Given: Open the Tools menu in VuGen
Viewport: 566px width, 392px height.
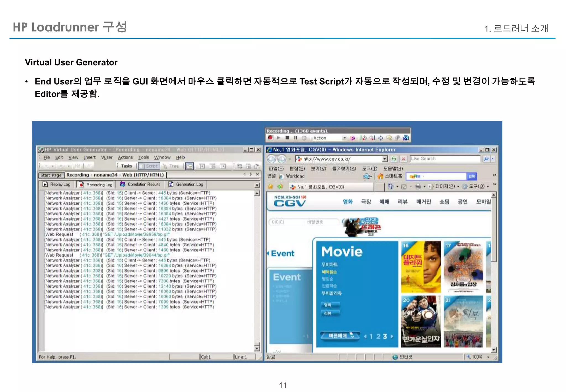Looking at the screenshot, I should (x=143, y=157).
